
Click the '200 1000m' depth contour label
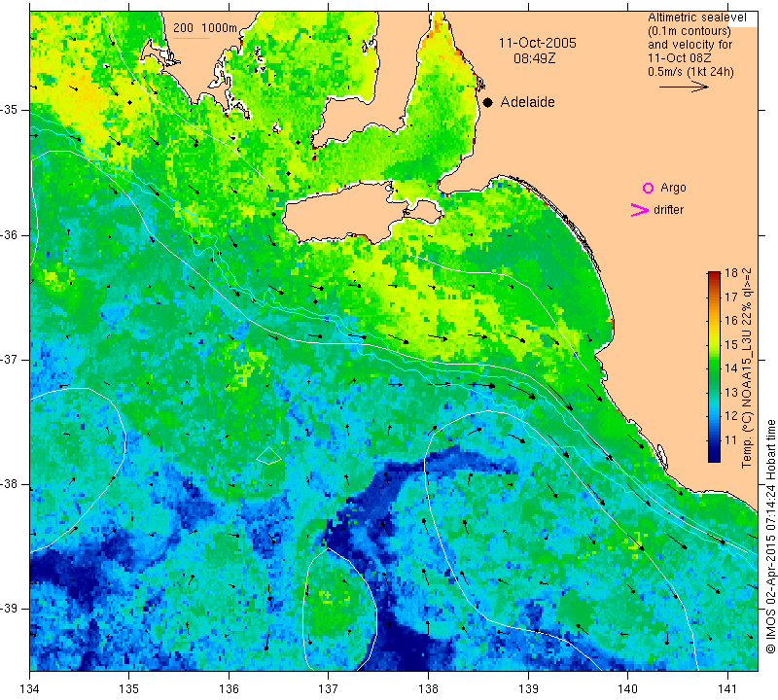point(205,28)
